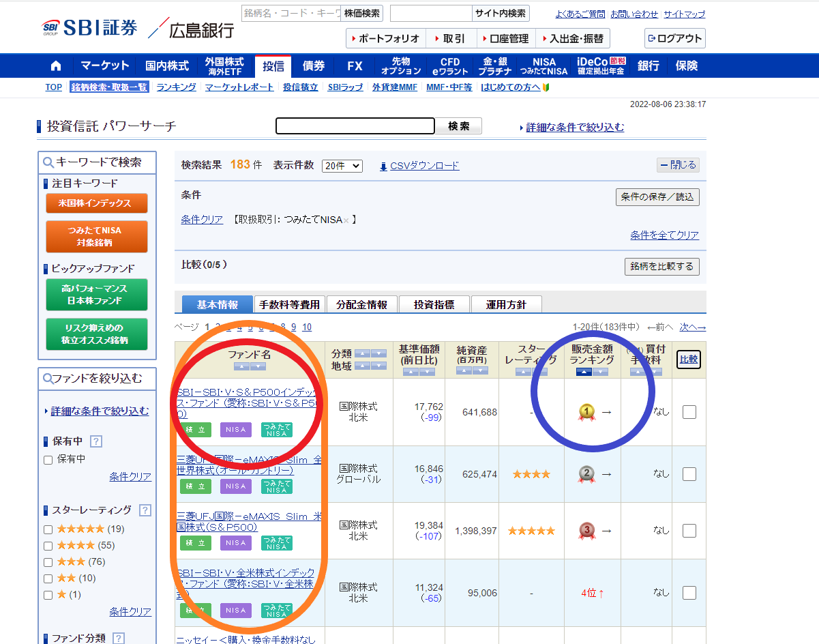Tick compare checkbox for SBI・V・S&P500 fund
819x644 pixels.
point(689,412)
